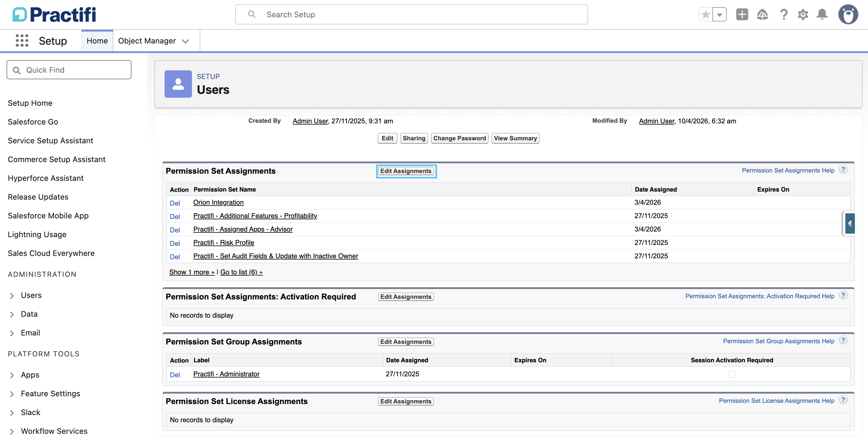This screenshot has width=868, height=438.
Task: Open Practifi - Assigned Apps - Advisor
Action: click(x=243, y=229)
